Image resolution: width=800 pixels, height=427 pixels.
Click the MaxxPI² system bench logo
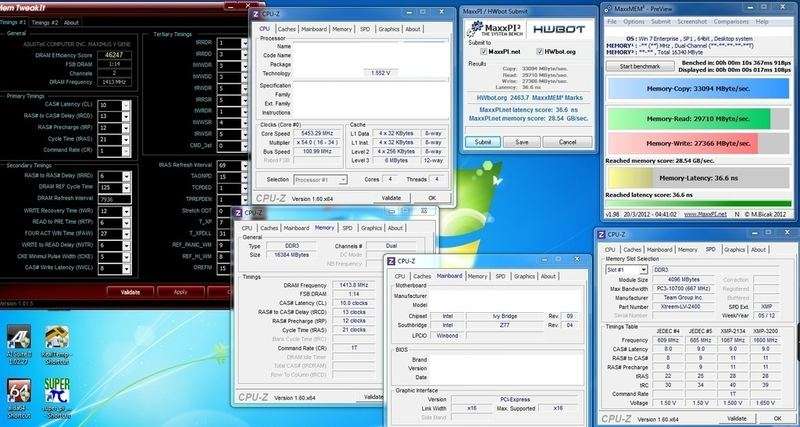(x=494, y=29)
